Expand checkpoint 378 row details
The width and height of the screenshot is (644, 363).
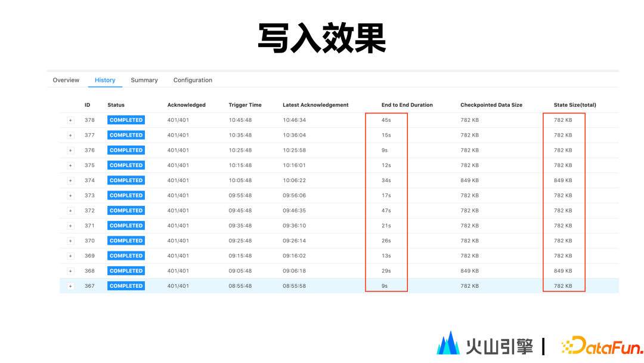(x=70, y=121)
